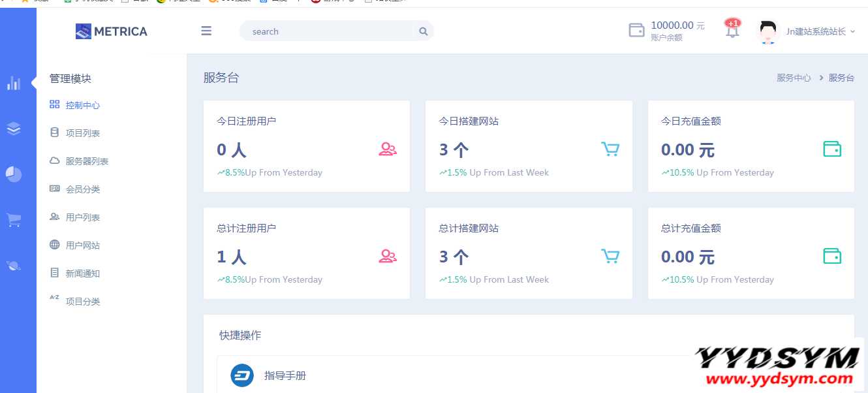Select the pie chart icon in left rail

coord(14,174)
